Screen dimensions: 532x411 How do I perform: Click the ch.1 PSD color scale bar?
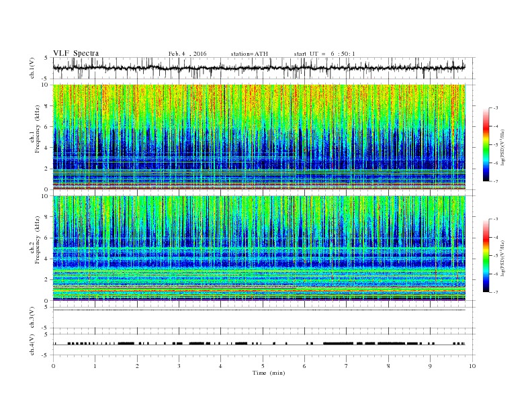pos(486,144)
